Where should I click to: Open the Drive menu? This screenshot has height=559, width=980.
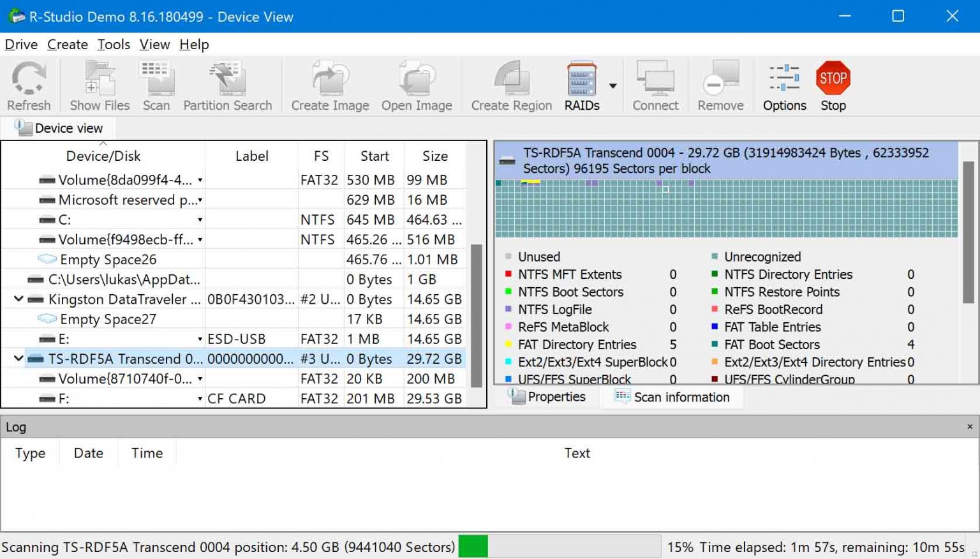pyautogui.click(x=21, y=44)
